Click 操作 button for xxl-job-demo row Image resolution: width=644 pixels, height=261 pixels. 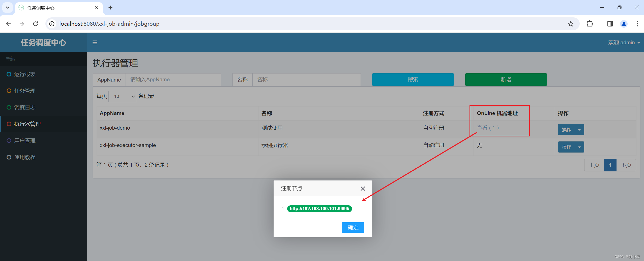(x=566, y=130)
